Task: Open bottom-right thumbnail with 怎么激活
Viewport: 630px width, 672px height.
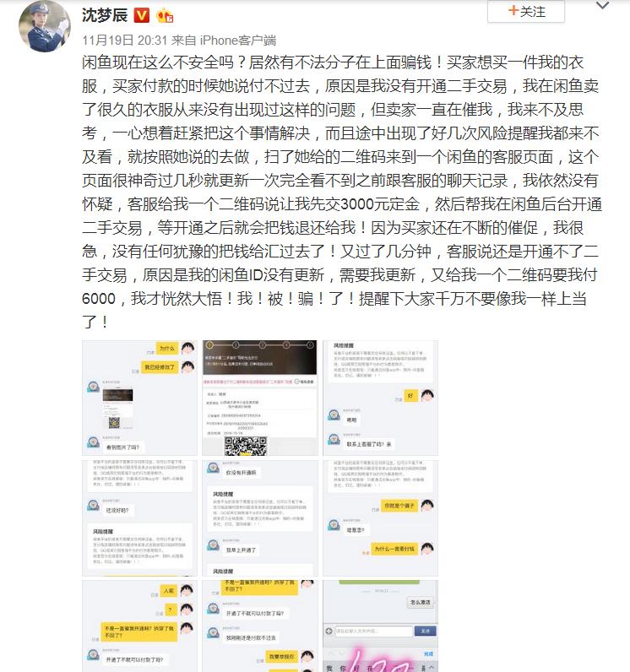Action: [x=381, y=626]
